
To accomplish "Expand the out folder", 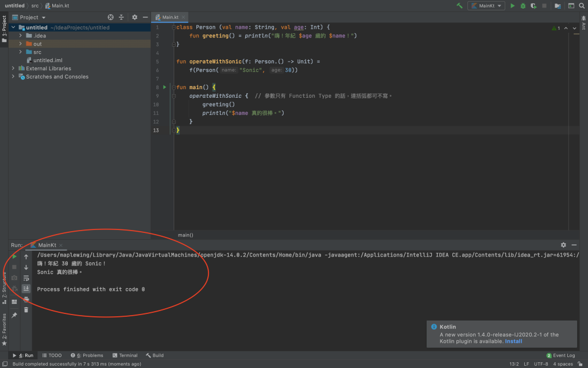I will pos(21,44).
